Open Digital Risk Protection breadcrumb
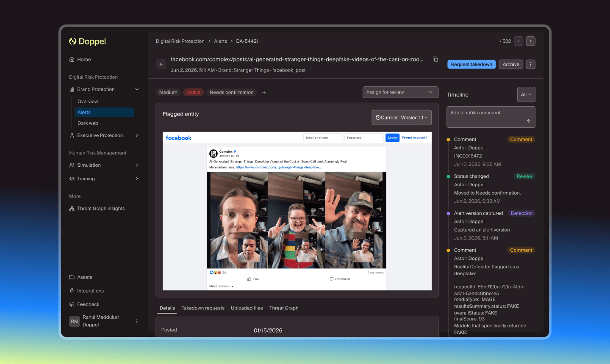 point(180,41)
